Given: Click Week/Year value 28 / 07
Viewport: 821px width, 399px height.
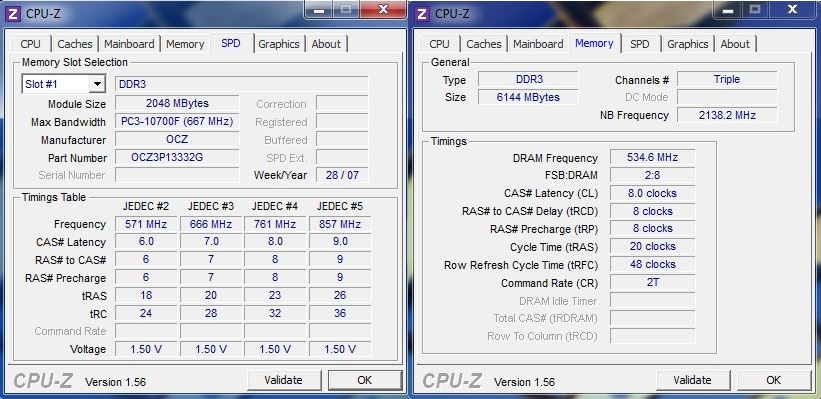Looking at the screenshot, I should click(x=342, y=175).
